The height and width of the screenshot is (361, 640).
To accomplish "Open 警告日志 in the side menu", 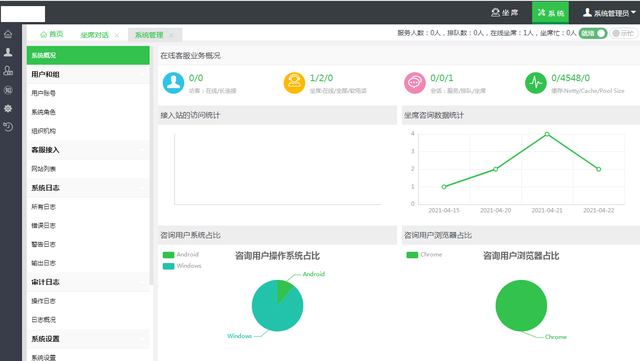I will pos(88,244).
